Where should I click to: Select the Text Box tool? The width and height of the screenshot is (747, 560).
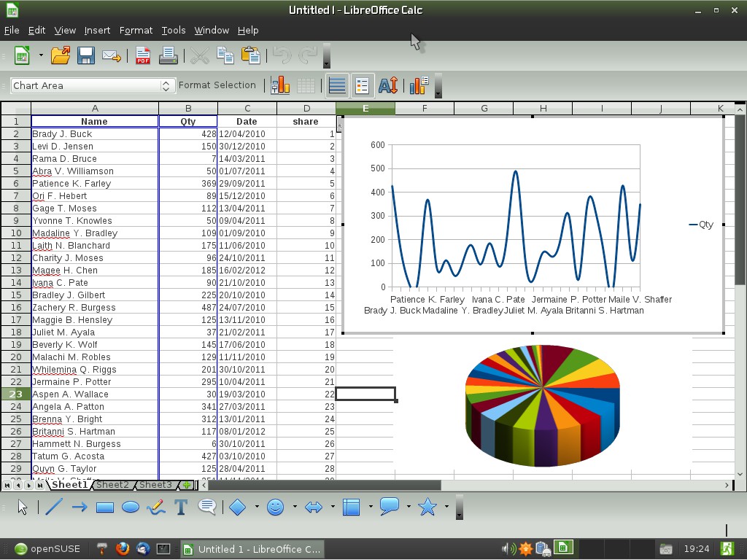180,506
